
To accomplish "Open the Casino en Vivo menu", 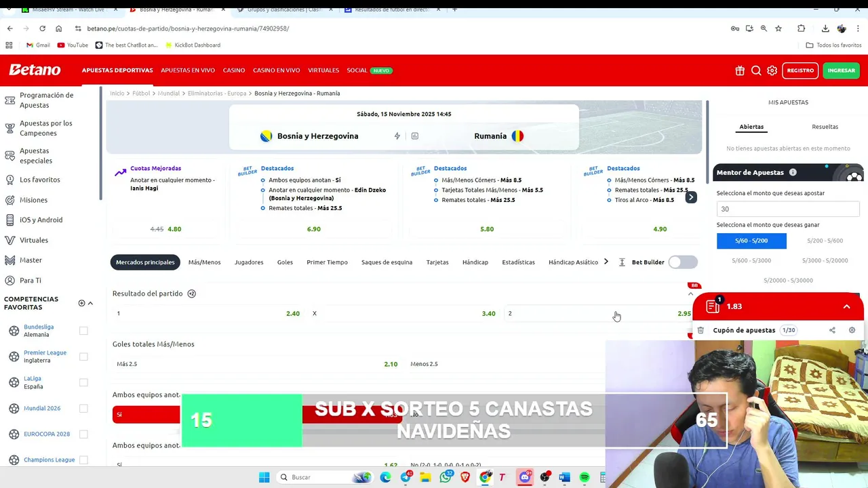I will (x=276, y=70).
